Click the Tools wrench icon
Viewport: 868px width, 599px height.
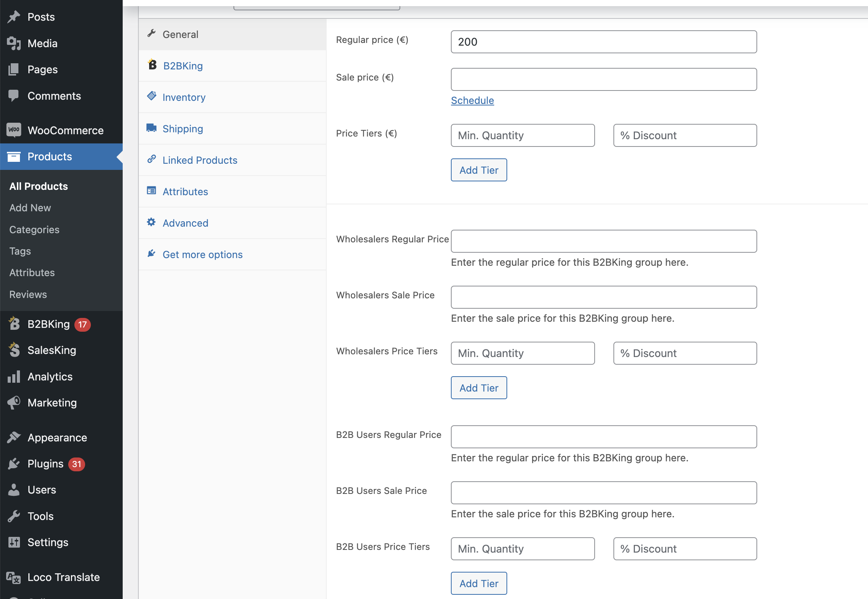point(14,516)
